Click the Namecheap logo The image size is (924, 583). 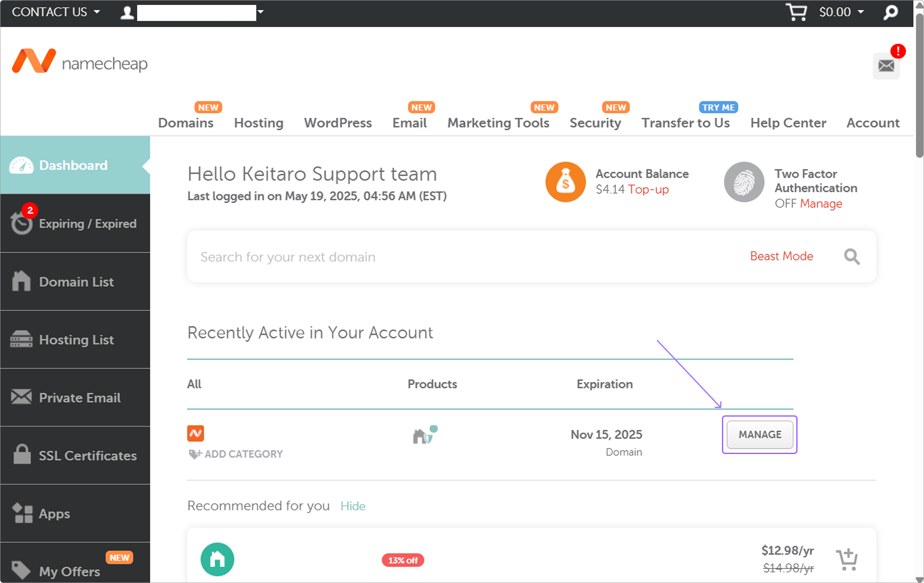[80, 61]
